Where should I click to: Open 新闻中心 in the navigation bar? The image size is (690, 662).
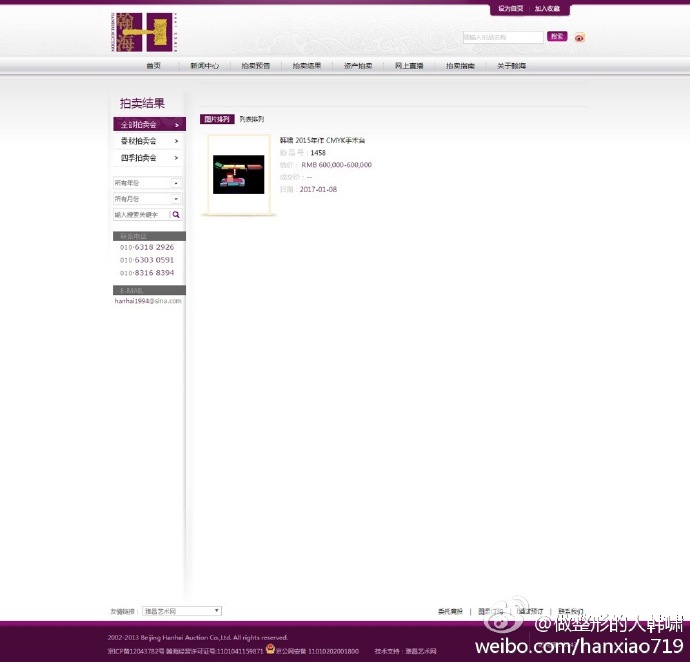[204, 66]
